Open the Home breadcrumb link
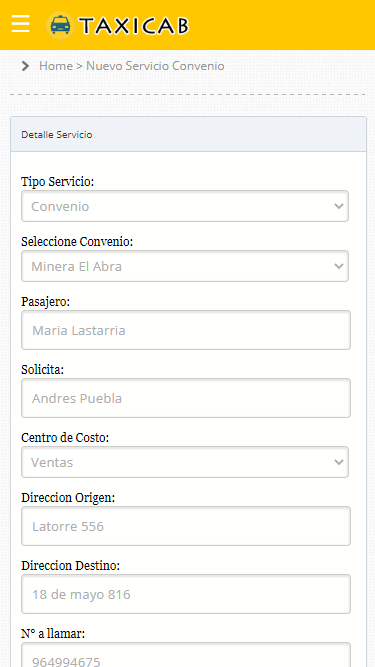The image size is (375, 667). 56,66
